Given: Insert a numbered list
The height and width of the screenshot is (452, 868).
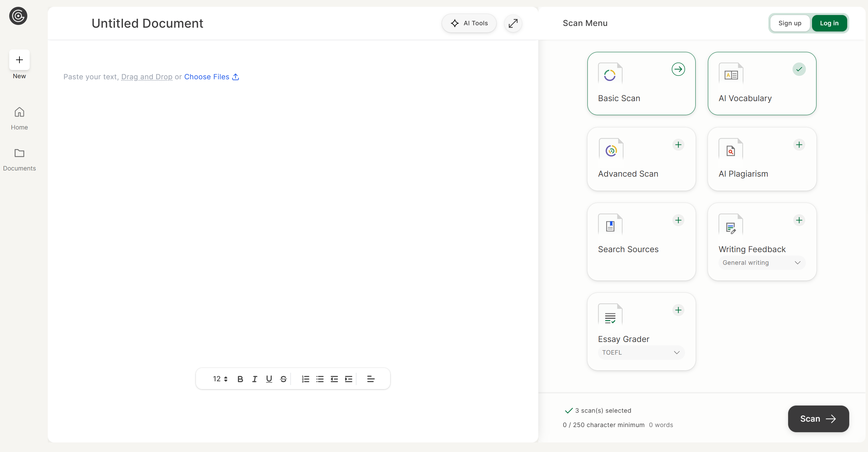Looking at the screenshot, I should click(x=305, y=379).
